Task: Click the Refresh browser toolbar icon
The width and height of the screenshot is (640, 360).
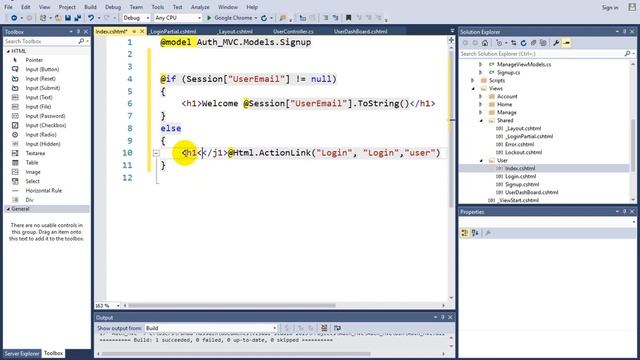Action: [x=264, y=18]
